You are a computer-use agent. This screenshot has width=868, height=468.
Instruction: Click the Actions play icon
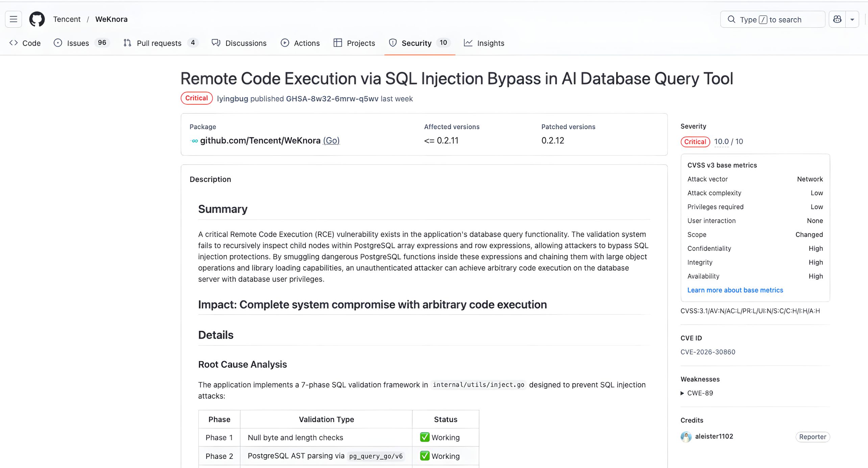(285, 43)
